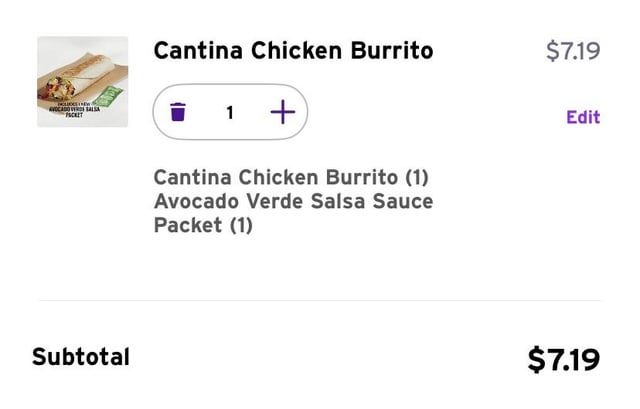The image size is (640, 409).
Task: Click the 'Cantina Chicken Burrito (1)' detail line
Action: (x=290, y=177)
